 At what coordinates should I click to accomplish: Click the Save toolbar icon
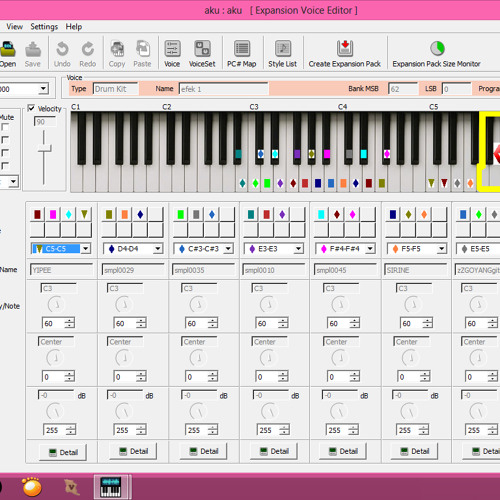tap(33, 49)
